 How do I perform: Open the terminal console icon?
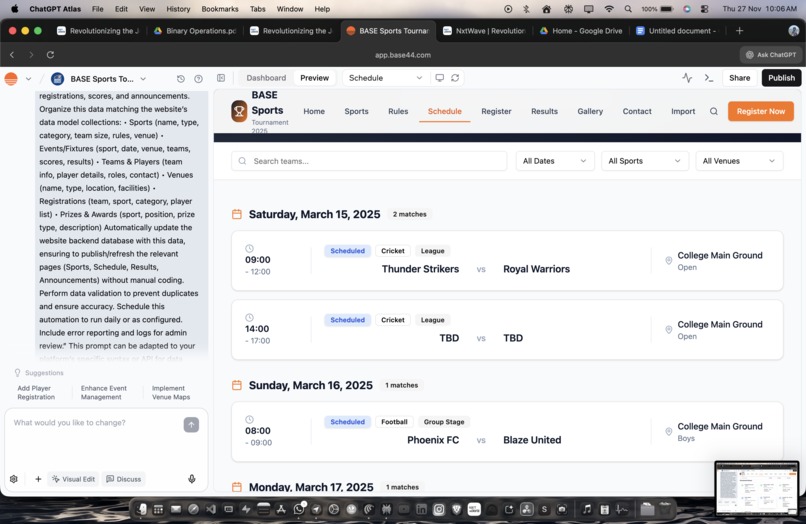point(709,78)
